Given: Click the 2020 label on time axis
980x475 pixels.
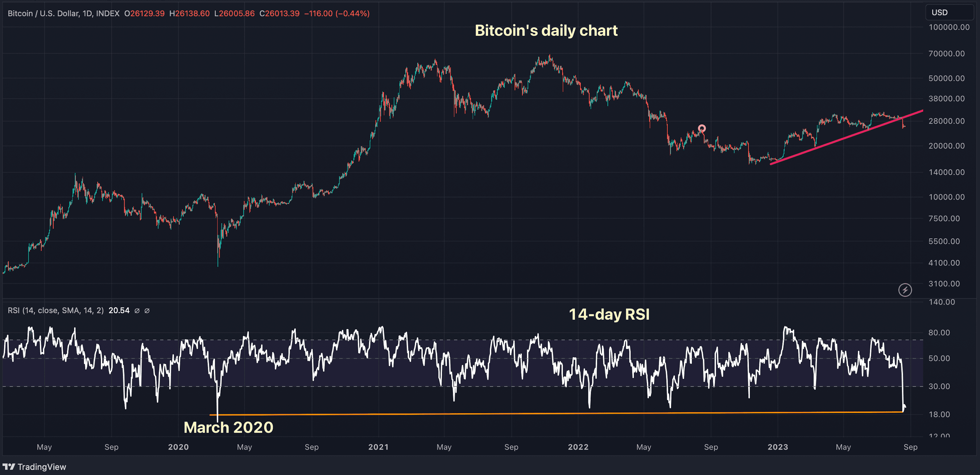Looking at the screenshot, I should (x=178, y=447).
